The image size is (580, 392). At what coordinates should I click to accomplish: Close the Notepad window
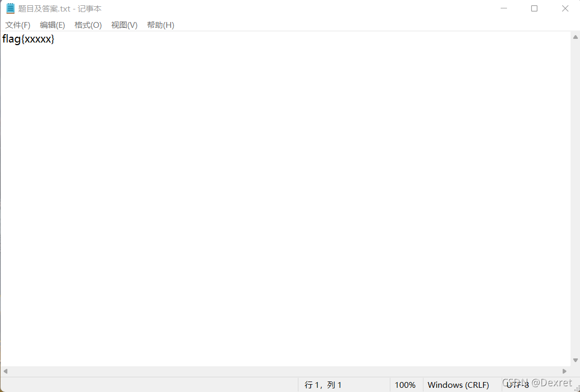click(565, 8)
